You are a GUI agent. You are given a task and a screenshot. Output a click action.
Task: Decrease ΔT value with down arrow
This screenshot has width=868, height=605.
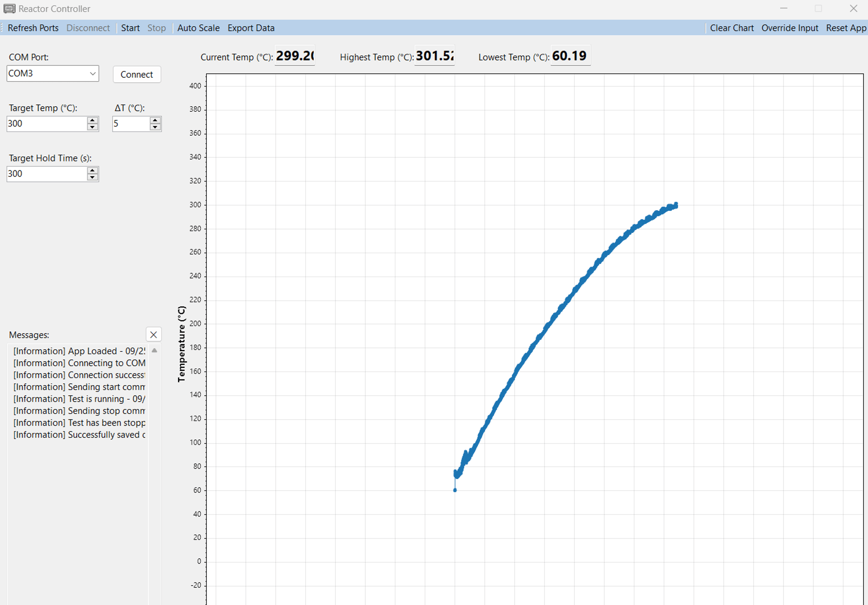[x=155, y=127]
